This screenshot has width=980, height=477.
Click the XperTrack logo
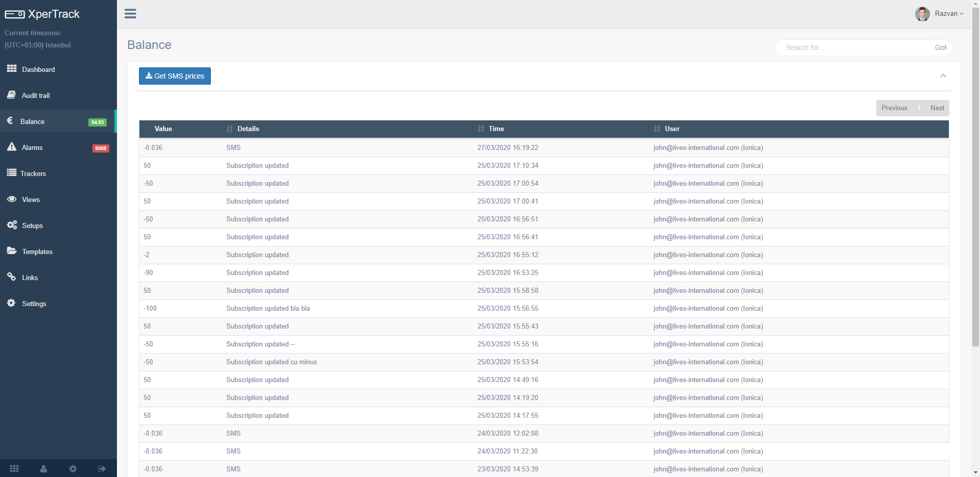click(42, 14)
